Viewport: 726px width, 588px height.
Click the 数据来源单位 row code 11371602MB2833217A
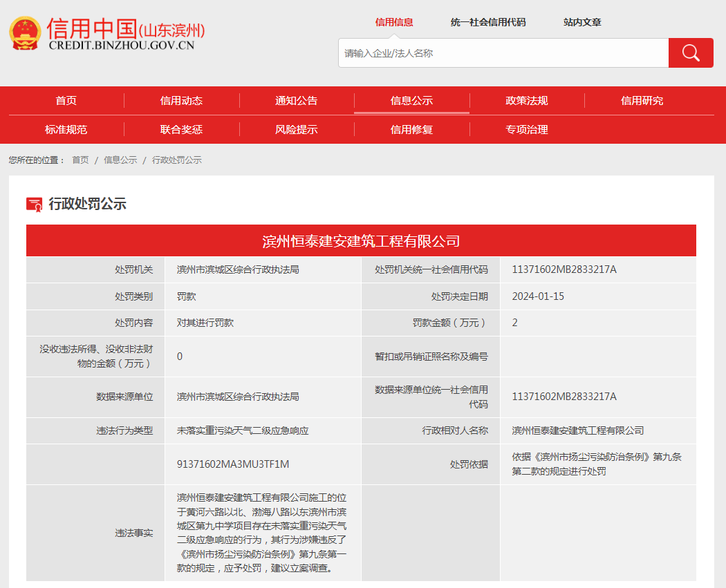click(x=564, y=397)
